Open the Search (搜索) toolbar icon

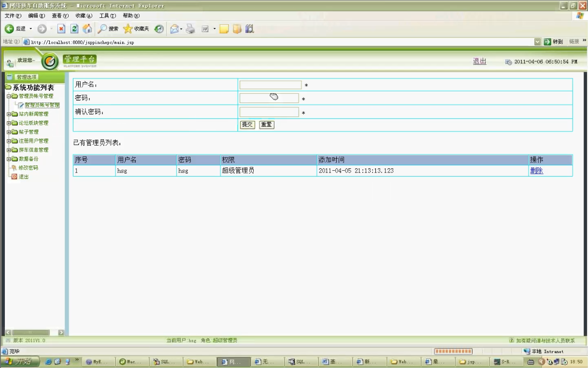102,29
